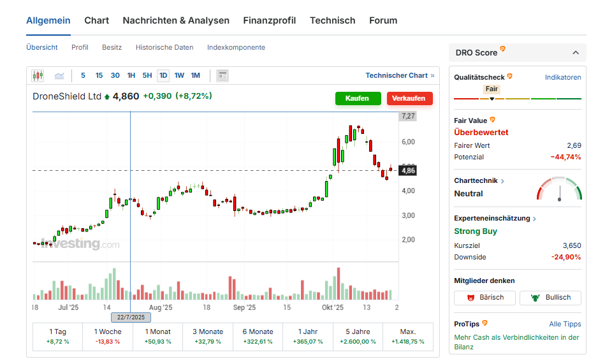Click the pro badge icon beside DRO Score
Image resolution: width=598 pixels, height=364 pixels.
tap(502, 49)
